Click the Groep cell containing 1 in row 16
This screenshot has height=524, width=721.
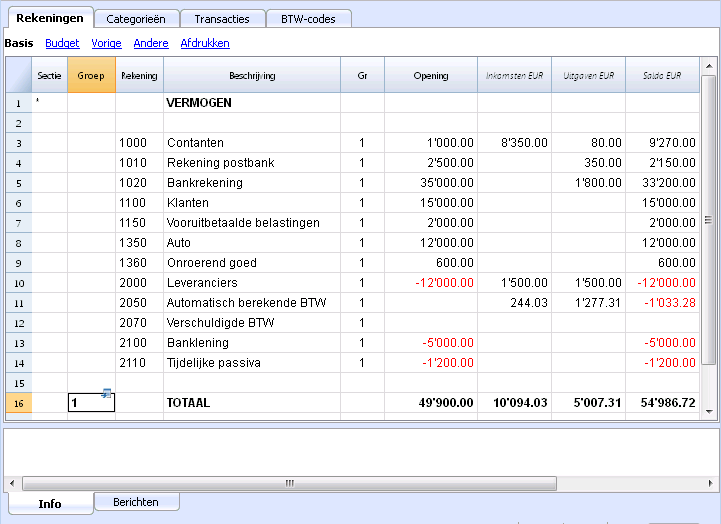click(x=91, y=403)
